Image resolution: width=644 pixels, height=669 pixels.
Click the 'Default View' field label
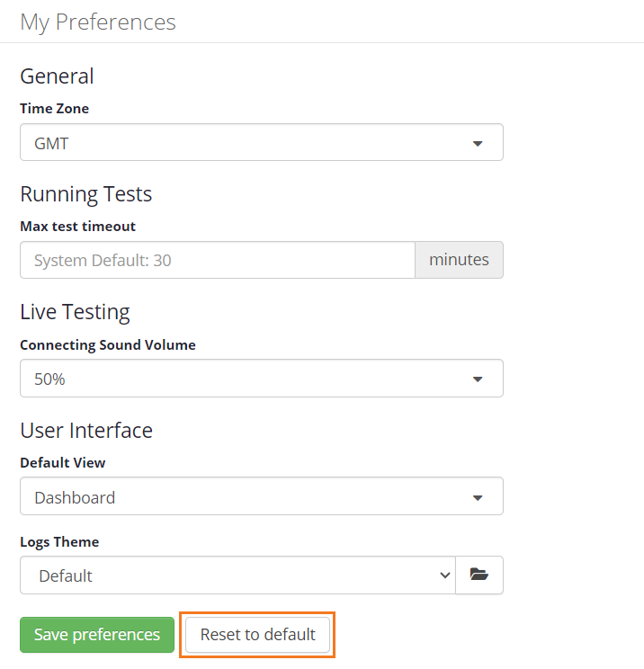tap(63, 463)
